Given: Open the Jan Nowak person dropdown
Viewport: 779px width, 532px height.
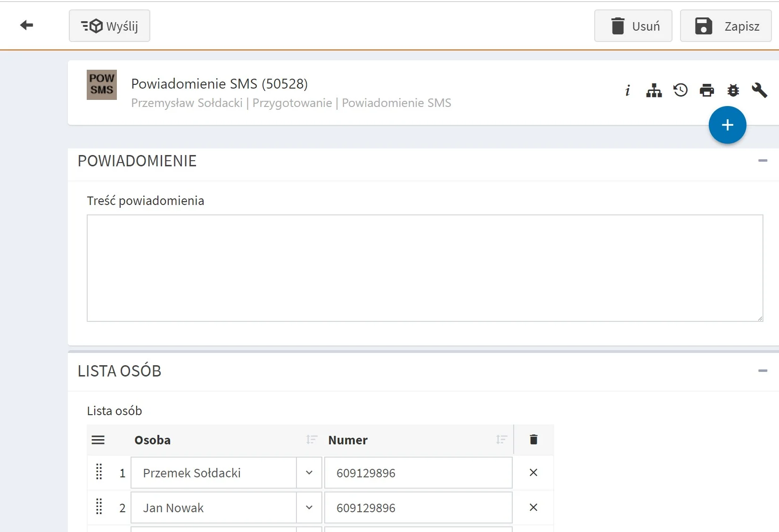Looking at the screenshot, I should 309,507.
